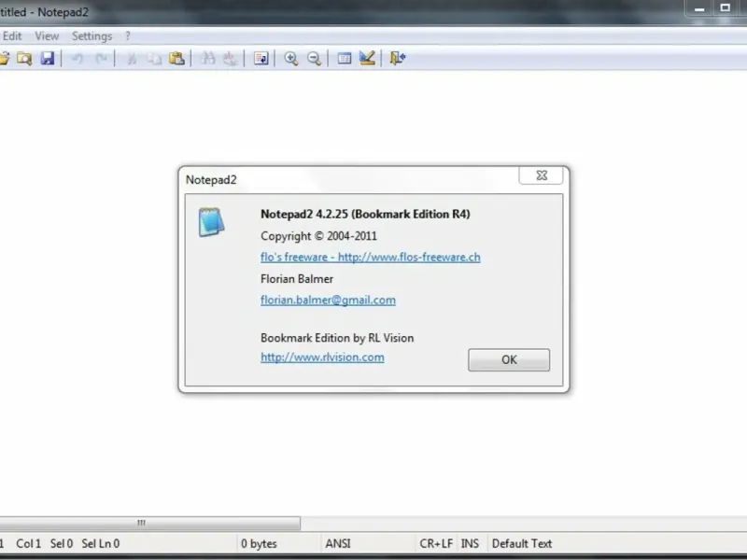Screen dimensions: 747x560
Task: Click the Redo toolbar icon
Action: coord(101,58)
